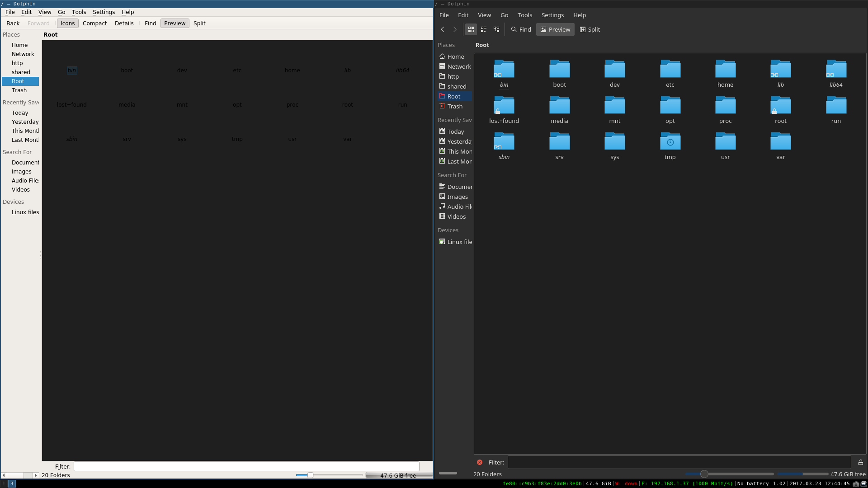The width and height of the screenshot is (868, 488).
Task: Open the home folder icon in right window
Action: pos(725,69)
